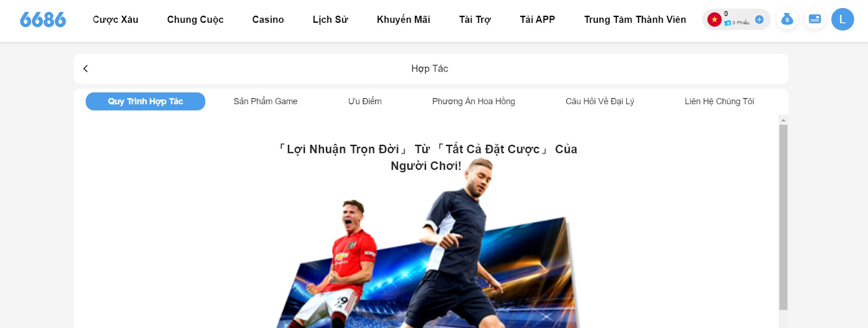Click the scrollbar up arrow
The height and width of the screenshot is (328, 868).
[x=783, y=120]
